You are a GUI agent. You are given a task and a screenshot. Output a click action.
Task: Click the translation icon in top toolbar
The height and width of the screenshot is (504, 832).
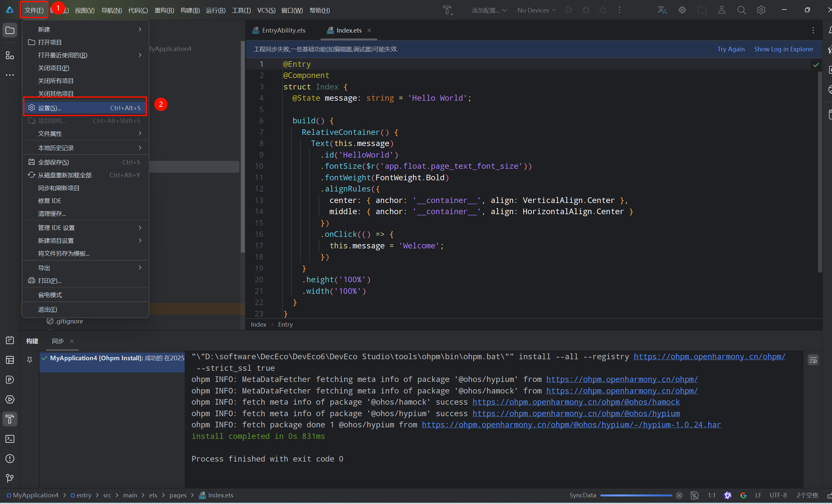662,10
